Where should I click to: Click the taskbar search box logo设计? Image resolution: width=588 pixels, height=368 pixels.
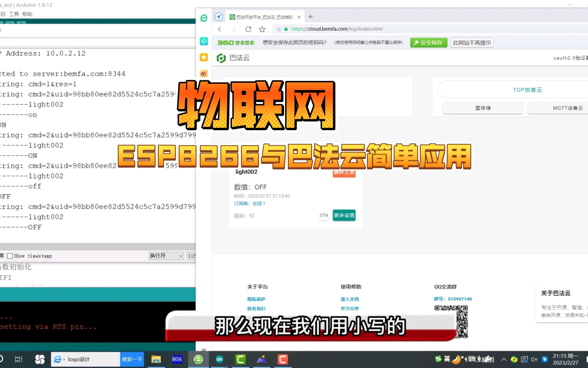86,359
